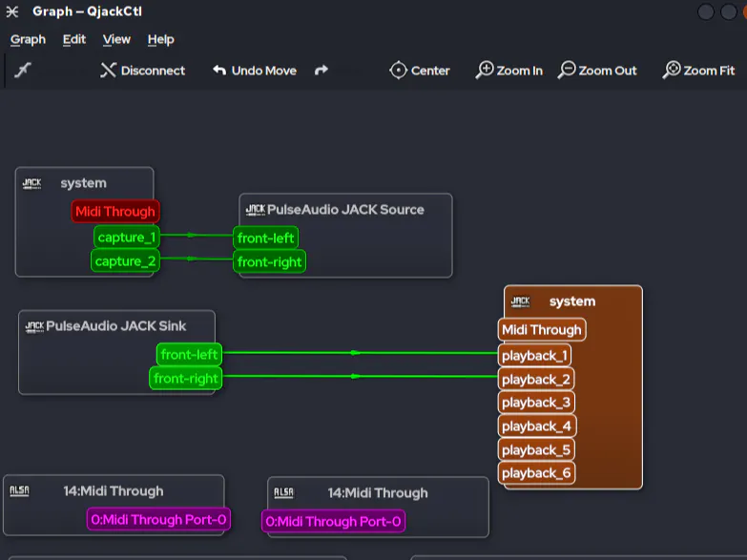This screenshot has height=560, width=747.
Task: Select the capture system node title
Action: (x=83, y=183)
